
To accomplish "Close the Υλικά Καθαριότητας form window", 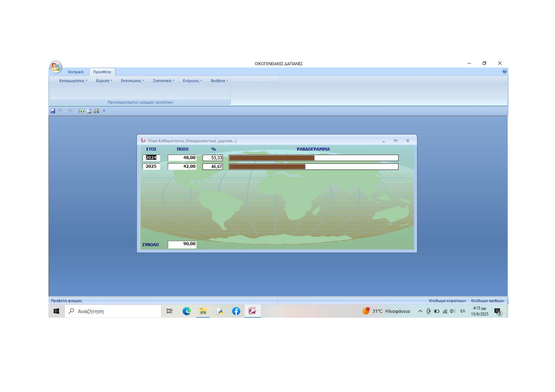I will click(408, 141).
